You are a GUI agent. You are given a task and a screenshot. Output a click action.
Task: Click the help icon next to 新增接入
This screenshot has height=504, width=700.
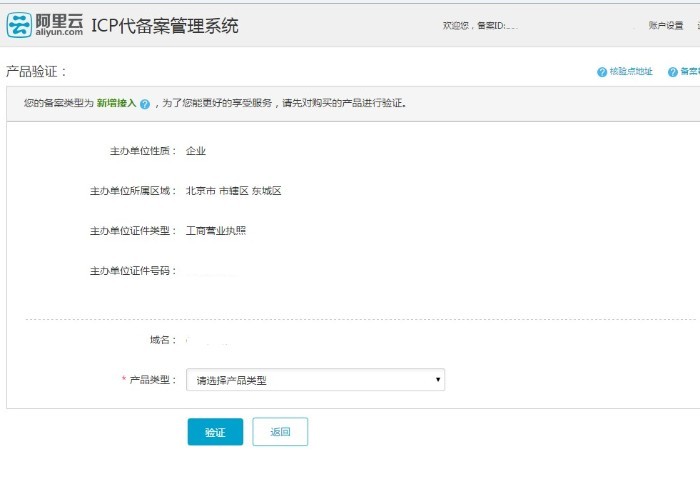(145, 104)
